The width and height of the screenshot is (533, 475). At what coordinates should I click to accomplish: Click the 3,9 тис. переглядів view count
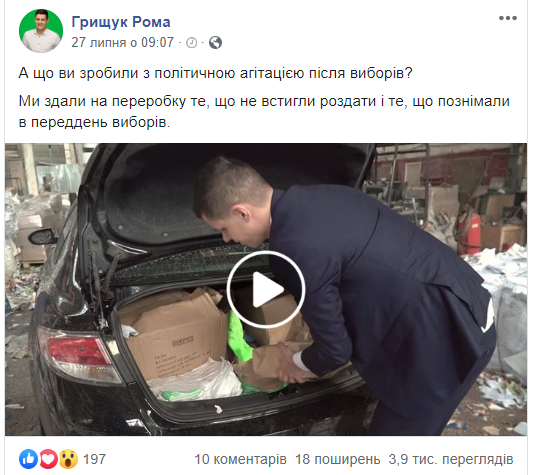tap(451, 459)
